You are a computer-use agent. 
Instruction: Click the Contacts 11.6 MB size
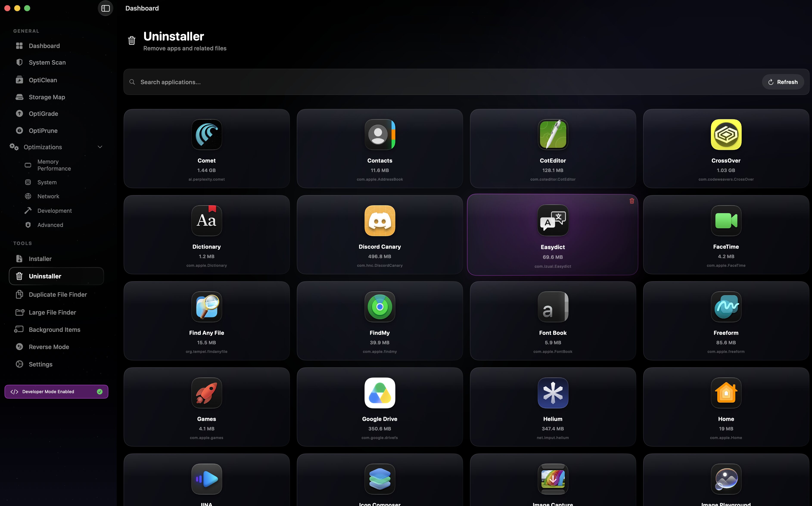[380, 170]
